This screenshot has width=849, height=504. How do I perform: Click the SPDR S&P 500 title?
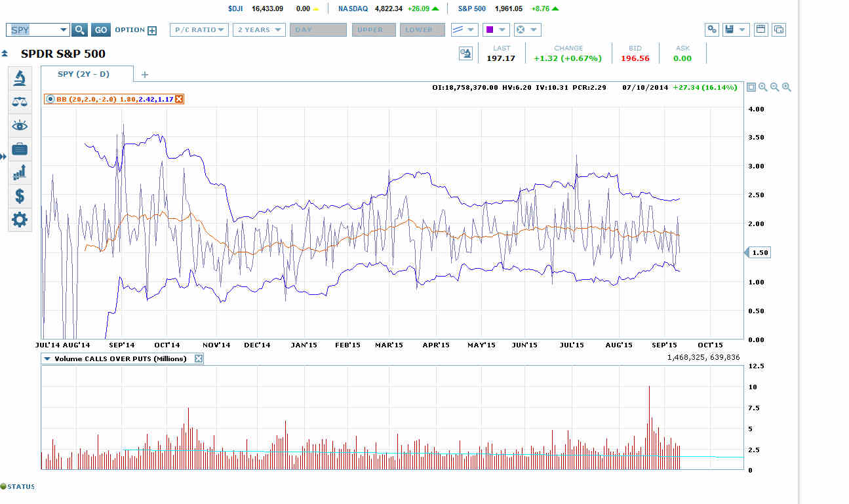(63, 54)
